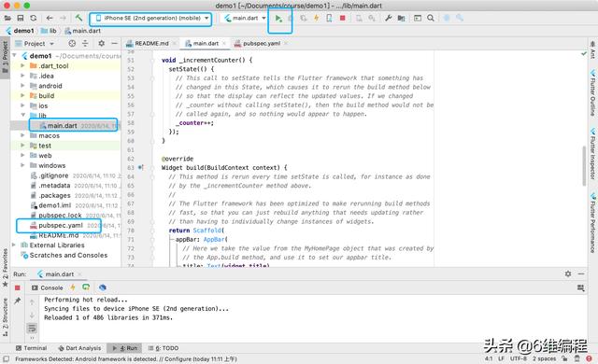Click the Open folder icon in main toolbar

7,18
